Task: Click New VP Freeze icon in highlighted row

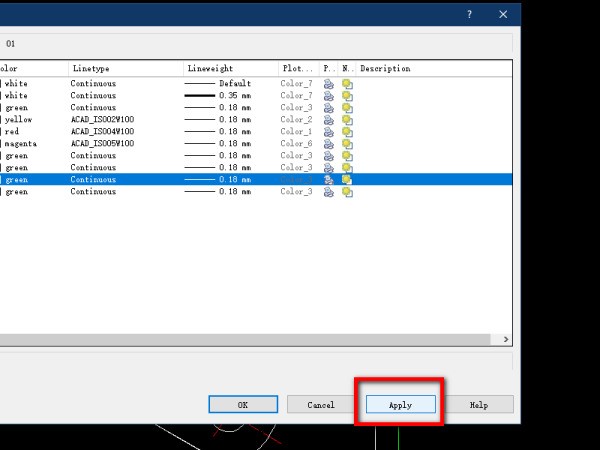Action: 347,180
